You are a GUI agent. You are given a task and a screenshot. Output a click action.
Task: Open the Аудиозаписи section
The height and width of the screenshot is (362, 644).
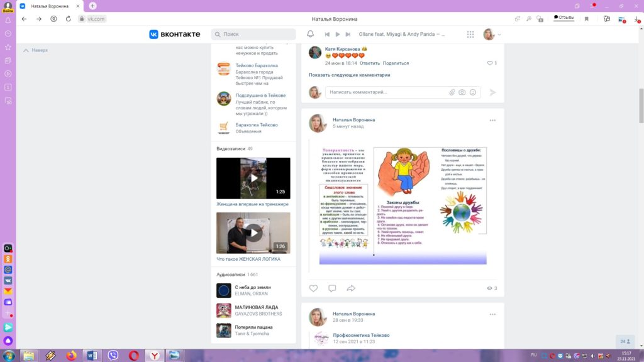[x=231, y=275]
